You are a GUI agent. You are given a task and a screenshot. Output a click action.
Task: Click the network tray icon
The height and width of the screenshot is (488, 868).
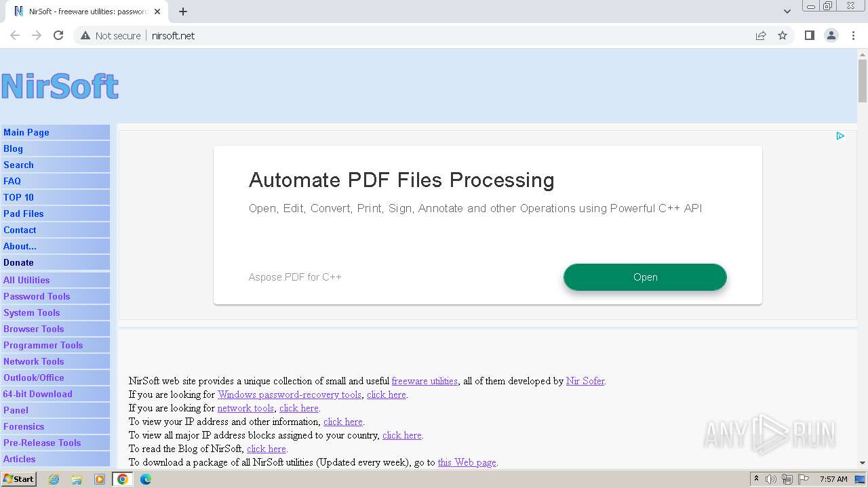coord(787,479)
